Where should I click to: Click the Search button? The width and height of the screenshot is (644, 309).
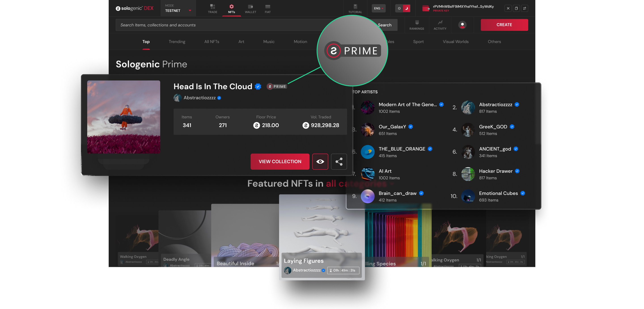click(385, 25)
